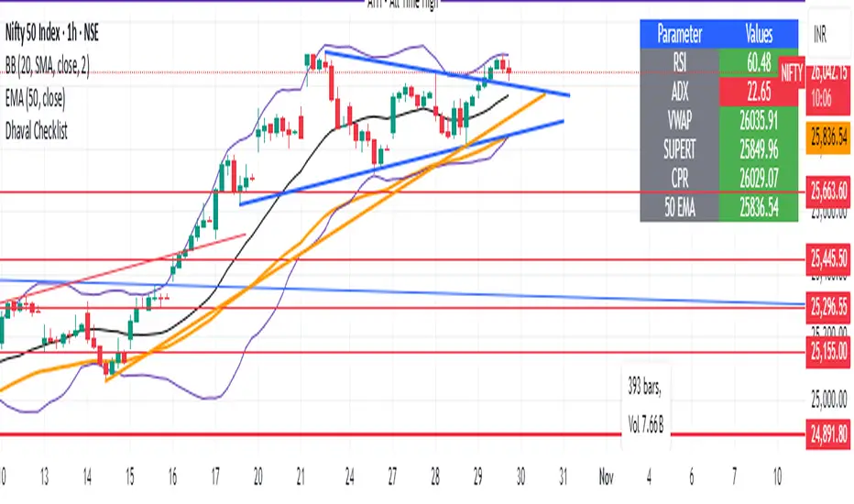Open the INR currency selector

pos(820,36)
